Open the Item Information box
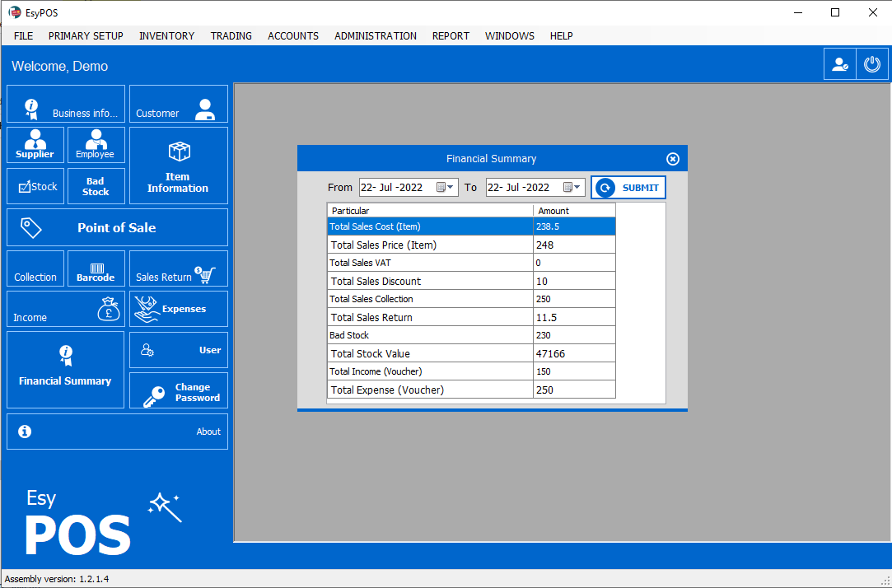 click(178, 166)
